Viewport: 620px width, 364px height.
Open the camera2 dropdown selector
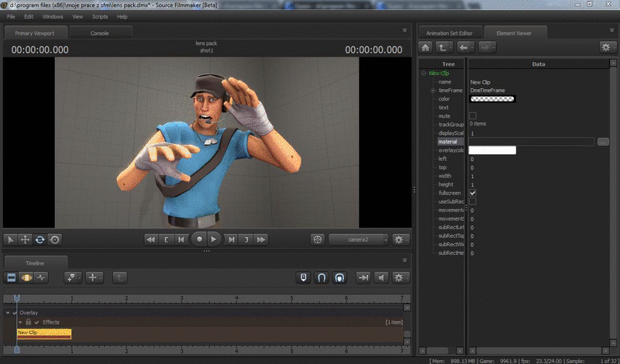pos(358,239)
